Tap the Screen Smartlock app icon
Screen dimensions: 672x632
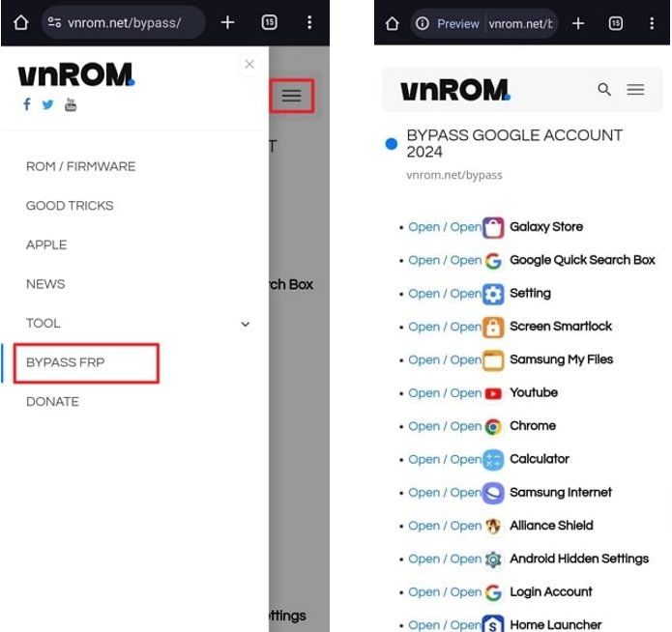pyautogui.click(x=493, y=327)
